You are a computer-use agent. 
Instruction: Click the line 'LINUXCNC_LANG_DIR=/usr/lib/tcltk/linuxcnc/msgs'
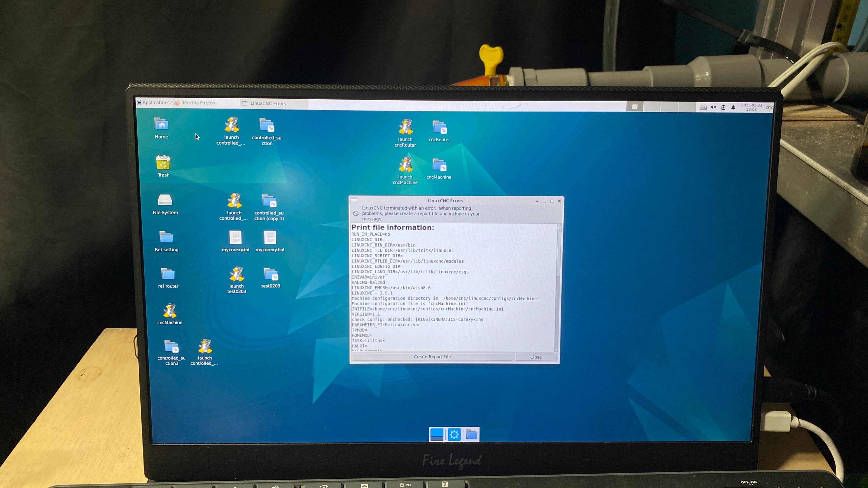pos(410,272)
